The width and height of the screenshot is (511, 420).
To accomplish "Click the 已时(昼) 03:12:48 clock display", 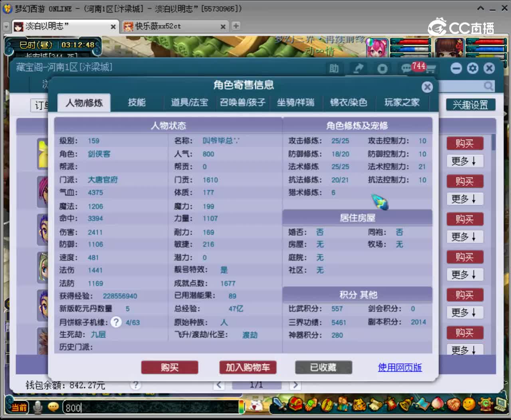I will tap(53, 45).
